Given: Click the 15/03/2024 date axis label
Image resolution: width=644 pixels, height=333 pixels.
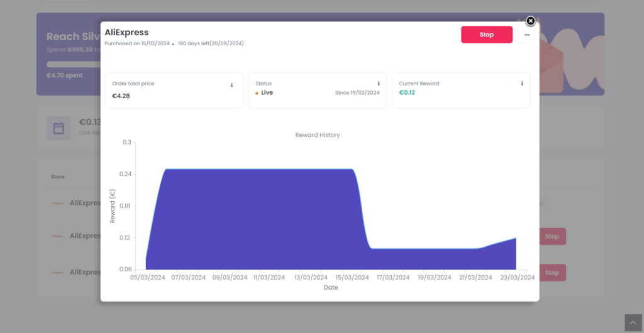Looking at the screenshot, I should (353, 278).
